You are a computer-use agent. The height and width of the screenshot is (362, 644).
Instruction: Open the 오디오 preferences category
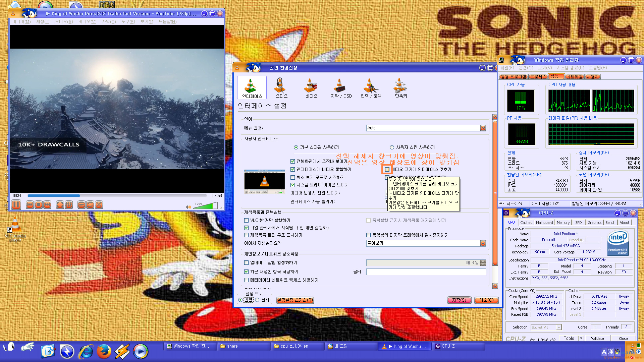(281, 88)
